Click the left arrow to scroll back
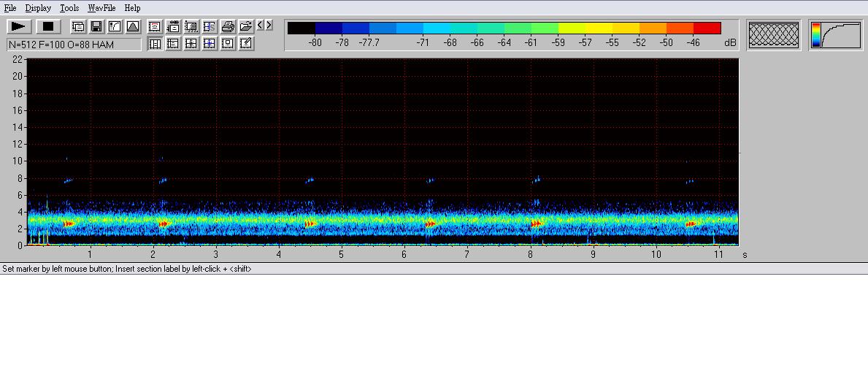 tap(260, 25)
